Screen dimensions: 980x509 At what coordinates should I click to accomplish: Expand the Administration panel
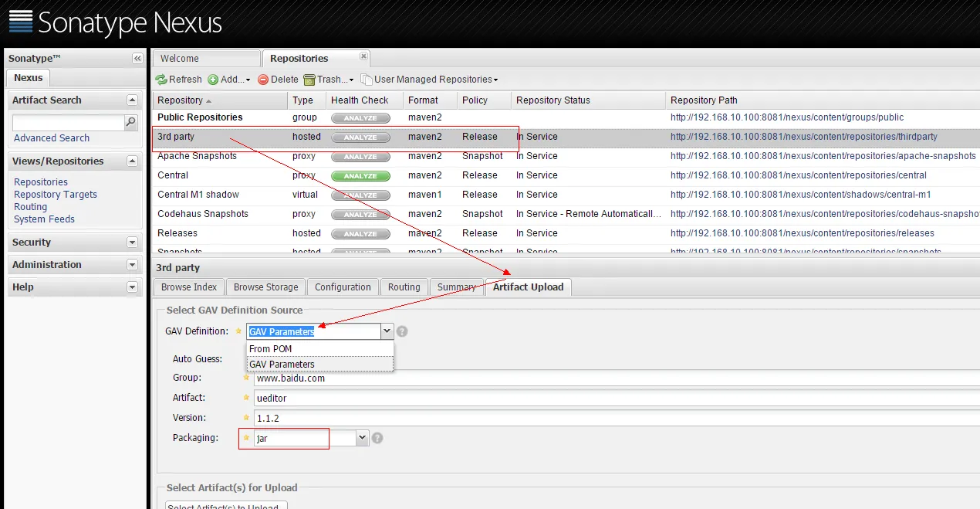click(x=132, y=265)
